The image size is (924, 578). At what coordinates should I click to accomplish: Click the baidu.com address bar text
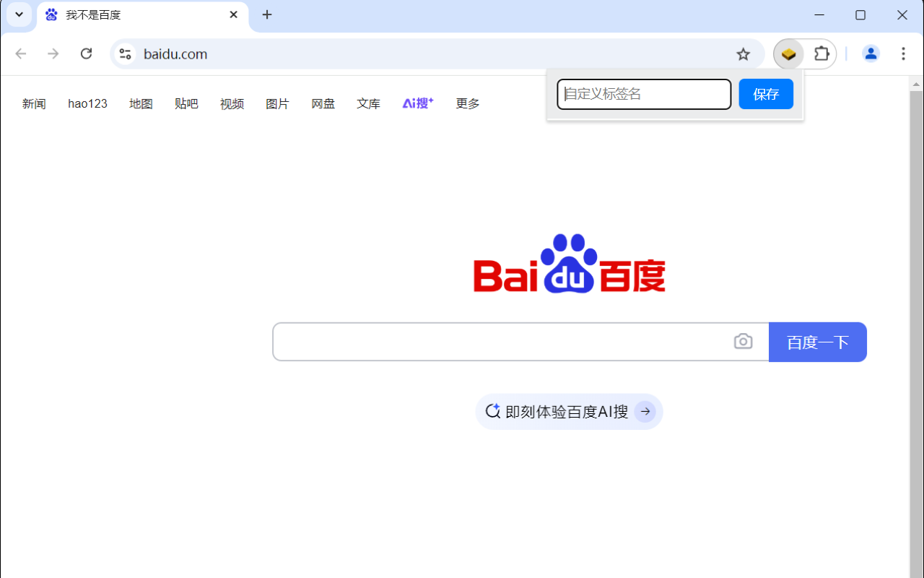175,54
